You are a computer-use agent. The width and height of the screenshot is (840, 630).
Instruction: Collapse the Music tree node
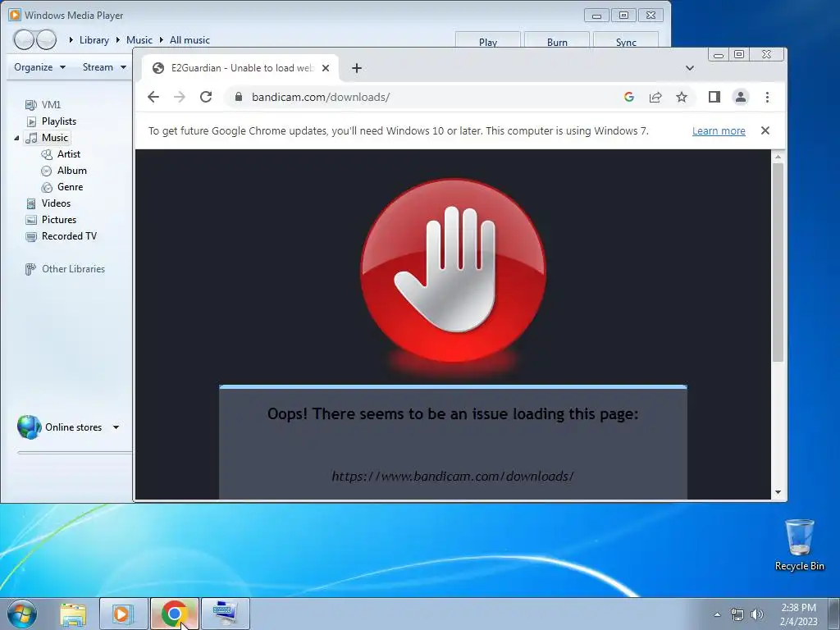click(16, 138)
